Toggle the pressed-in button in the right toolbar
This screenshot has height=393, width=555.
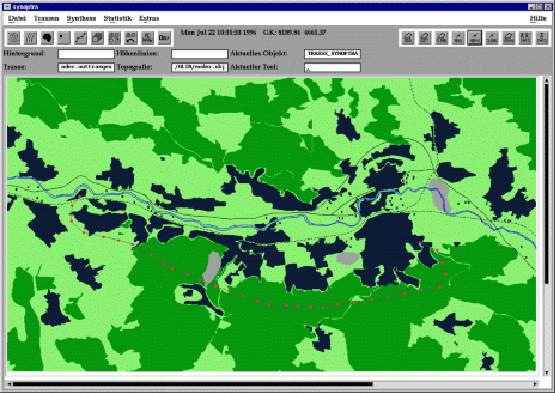click(x=475, y=38)
